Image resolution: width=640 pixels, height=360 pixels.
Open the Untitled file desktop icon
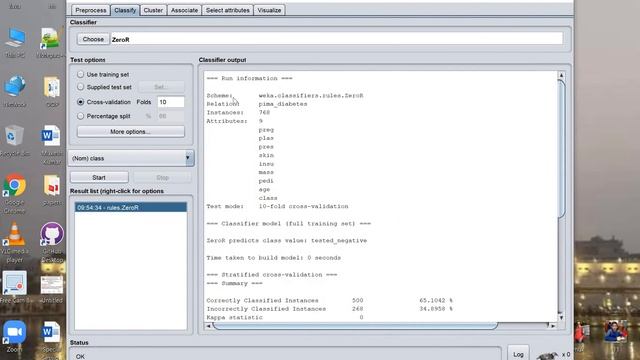pyautogui.click(x=51, y=289)
